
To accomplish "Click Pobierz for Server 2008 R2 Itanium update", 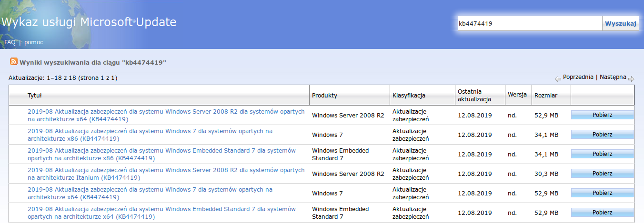I will click(x=602, y=174).
